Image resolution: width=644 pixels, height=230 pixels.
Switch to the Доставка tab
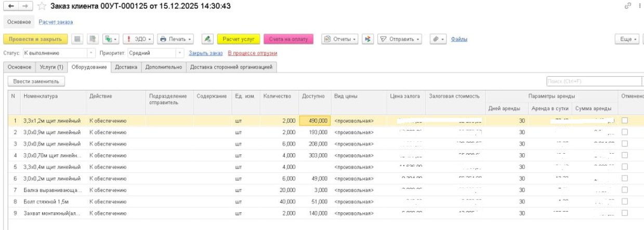pyautogui.click(x=126, y=67)
